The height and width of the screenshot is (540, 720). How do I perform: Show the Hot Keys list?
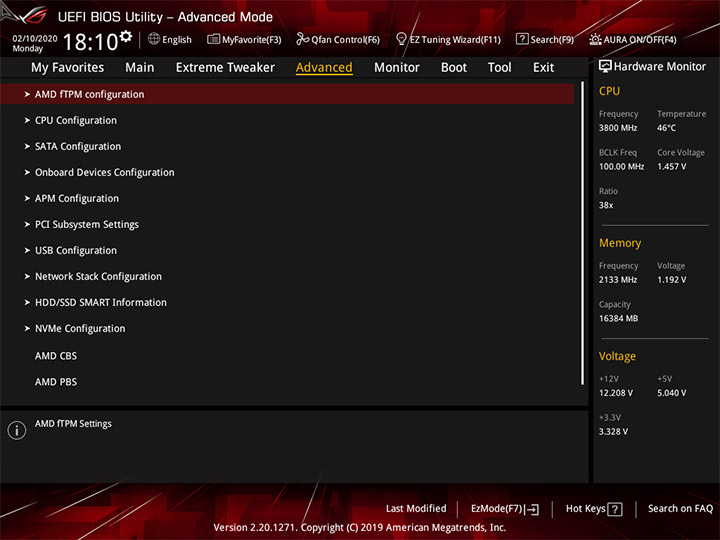pyautogui.click(x=585, y=509)
